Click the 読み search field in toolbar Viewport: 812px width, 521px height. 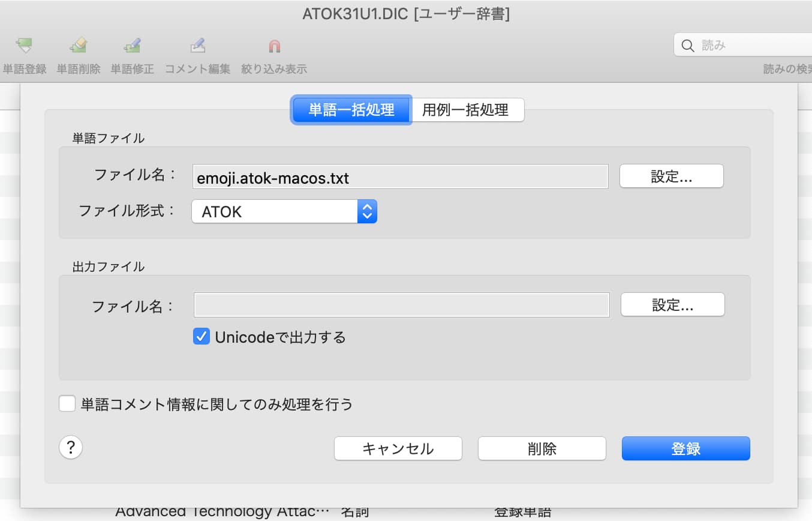click(x=742, y=45)
